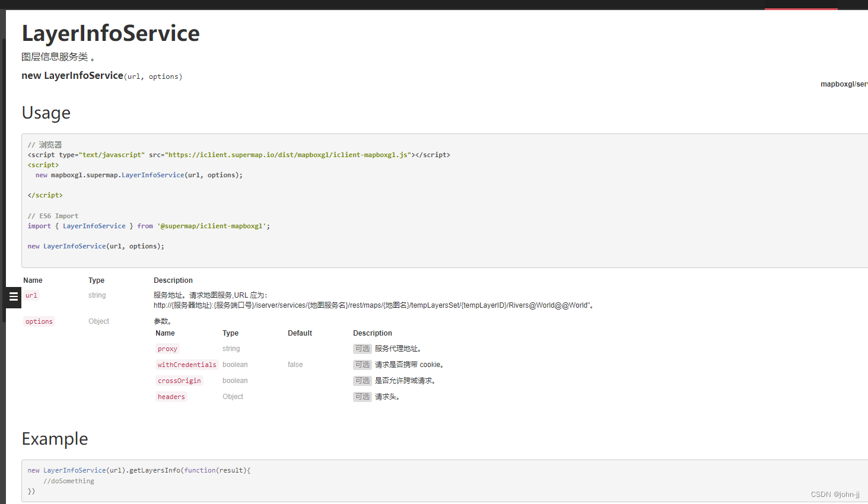Click the Usage section heading
Screen dimensions: 868x504
click(46, 113)
